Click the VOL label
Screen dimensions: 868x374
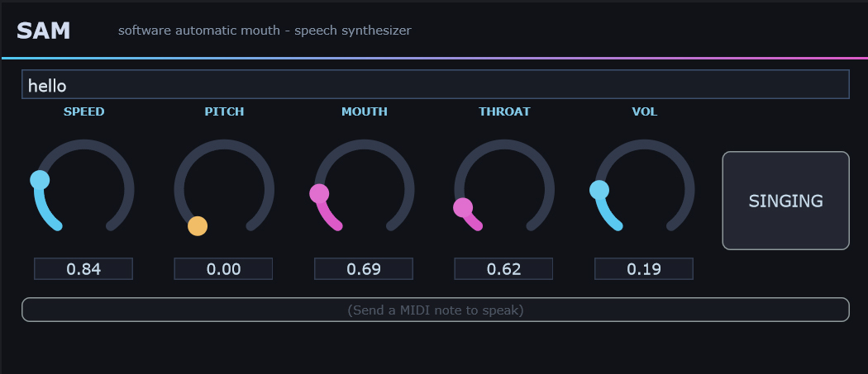tap(644, 111)
